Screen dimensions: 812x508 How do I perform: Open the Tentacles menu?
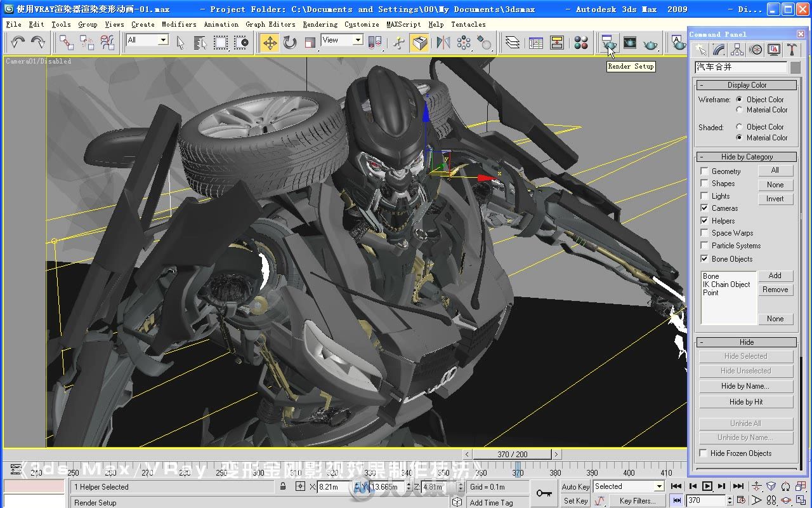[x=468, y=24]
